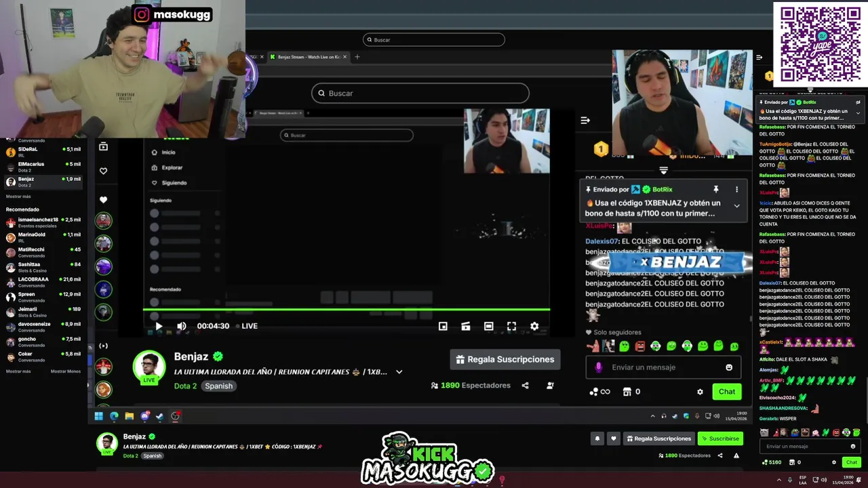Select the Benjaz Stream browser tab

[x=309, y=57]
